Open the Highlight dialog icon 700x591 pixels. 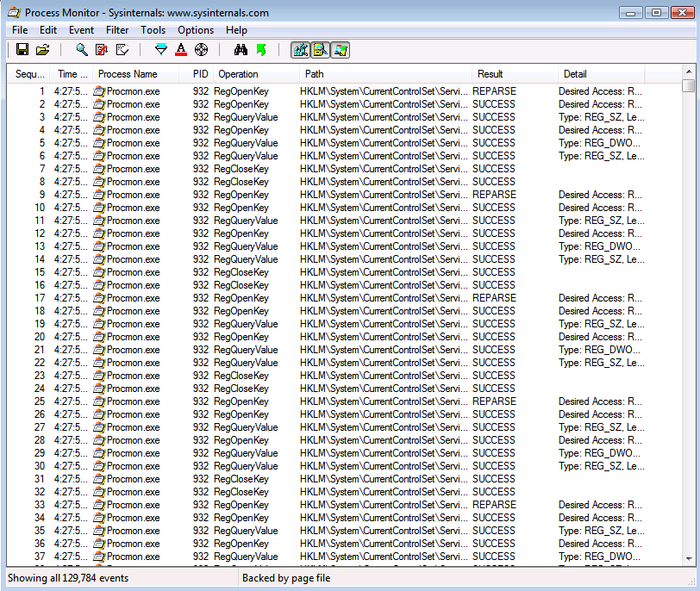(181, 49)
